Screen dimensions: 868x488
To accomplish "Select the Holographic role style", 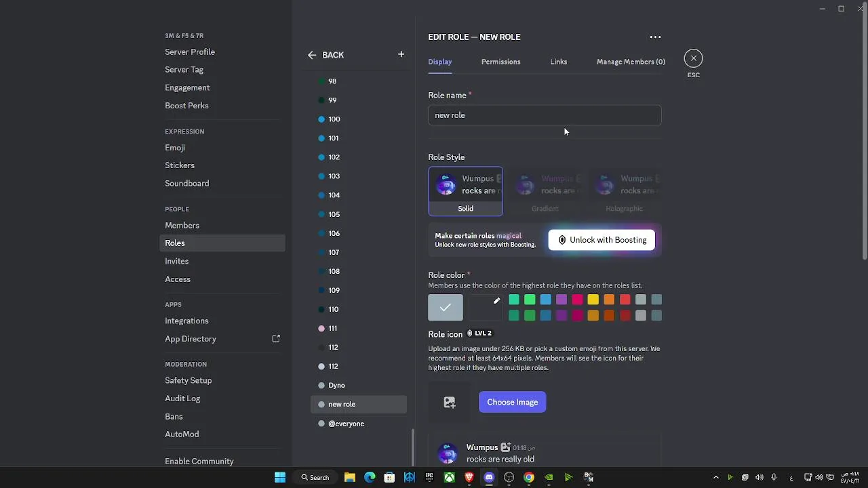I will 624,191.
